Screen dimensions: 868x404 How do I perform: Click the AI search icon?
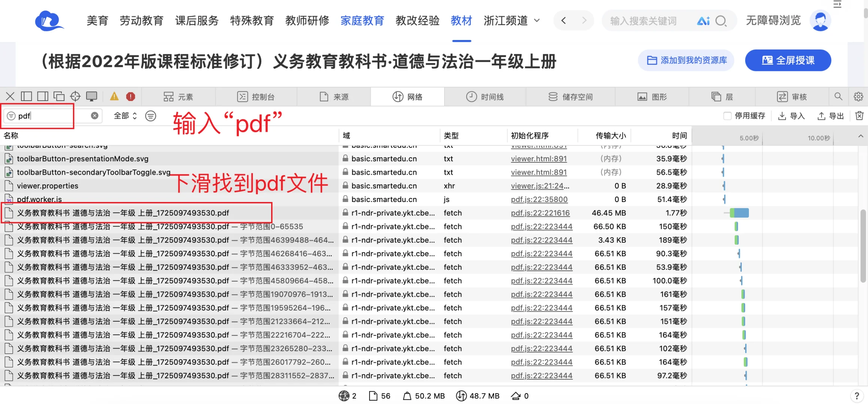[x=703, y=21]
